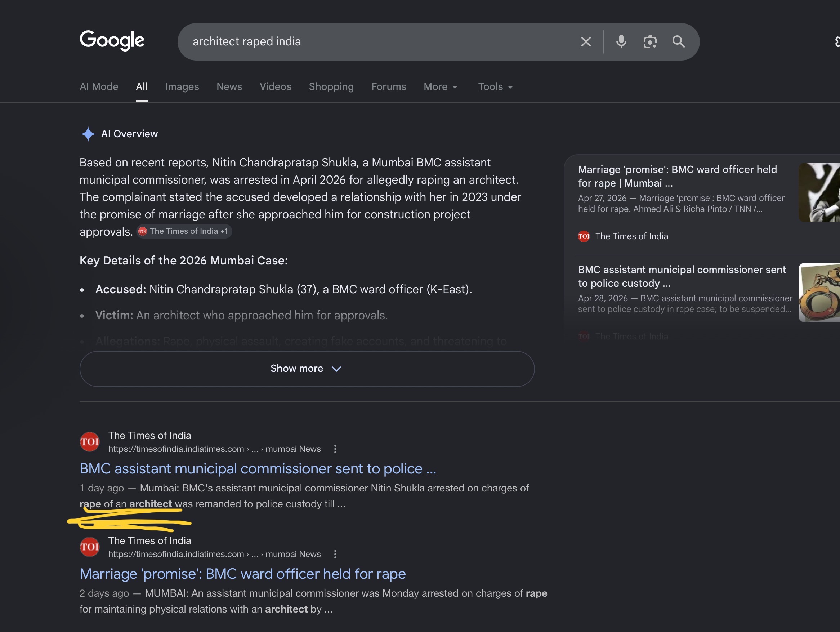840x632 pixels.
Task: Open the More dropdown menu
Action: (441, 87)
